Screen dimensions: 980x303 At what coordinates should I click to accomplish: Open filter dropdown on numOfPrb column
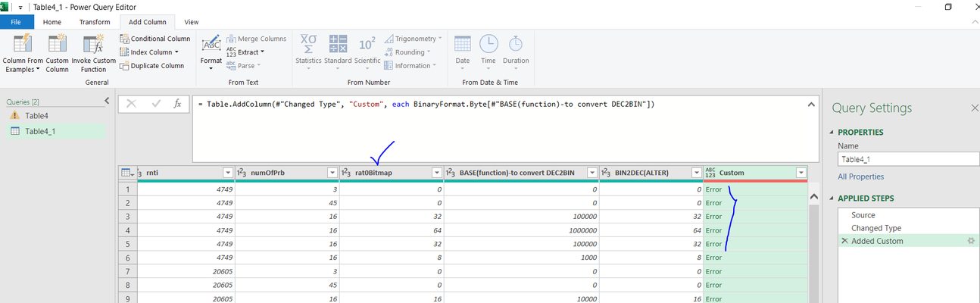(331, 173)
